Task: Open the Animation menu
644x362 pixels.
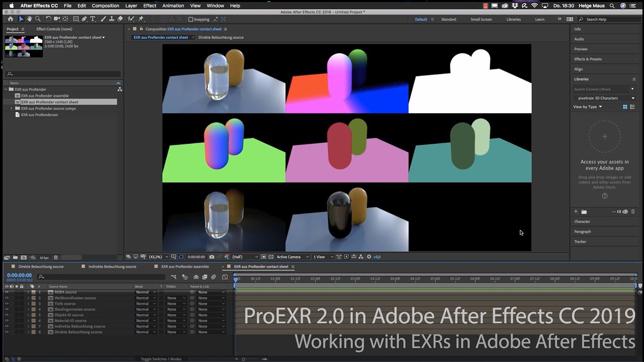Action: click(173, 6)
